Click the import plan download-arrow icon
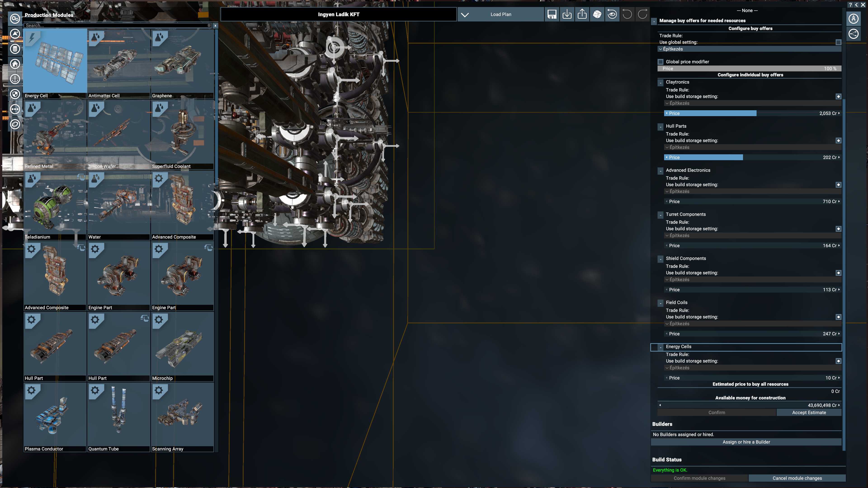The width and height of the screenshot is (868, 488). [567, 14]
